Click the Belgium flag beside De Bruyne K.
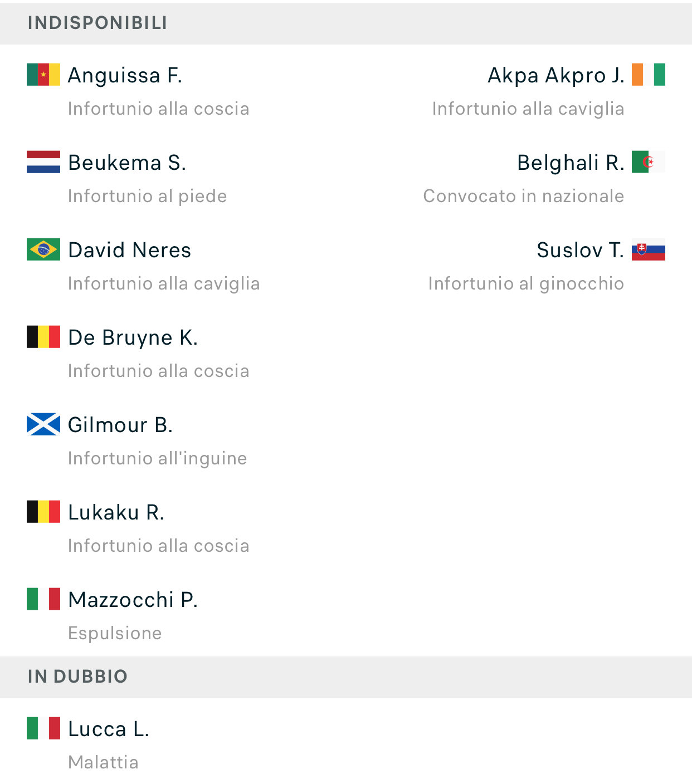This screenshot has width=692, height=784. [43, 337]
